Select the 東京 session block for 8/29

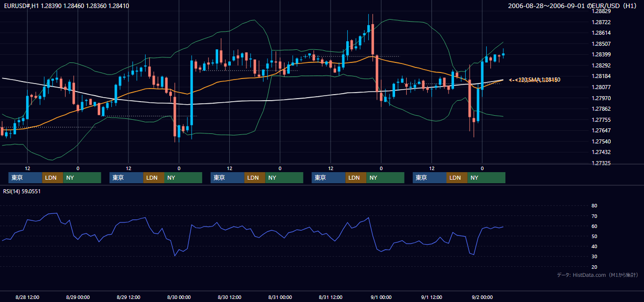[x=126, y=178]
